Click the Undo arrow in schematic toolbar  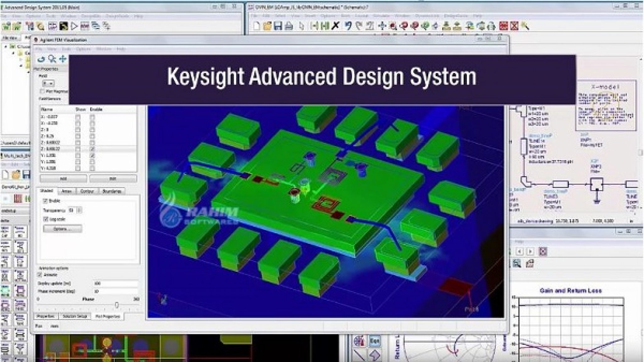pos(348,26)
